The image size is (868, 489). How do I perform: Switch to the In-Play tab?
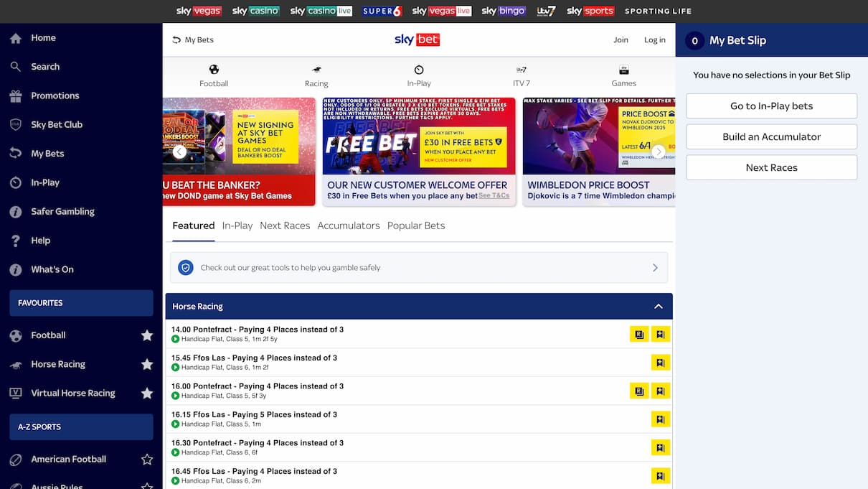tap(237, 225)
